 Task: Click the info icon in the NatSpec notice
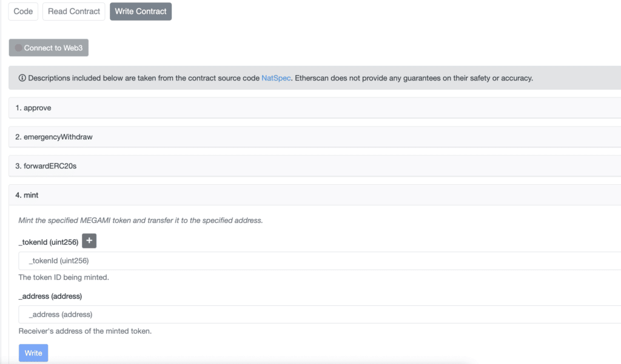pos(22,78)
